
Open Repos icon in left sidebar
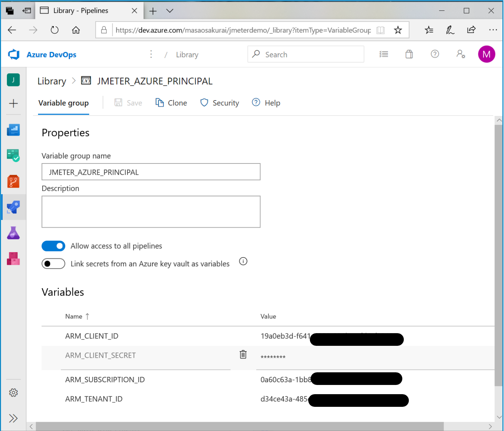click(x=13, y=181)
